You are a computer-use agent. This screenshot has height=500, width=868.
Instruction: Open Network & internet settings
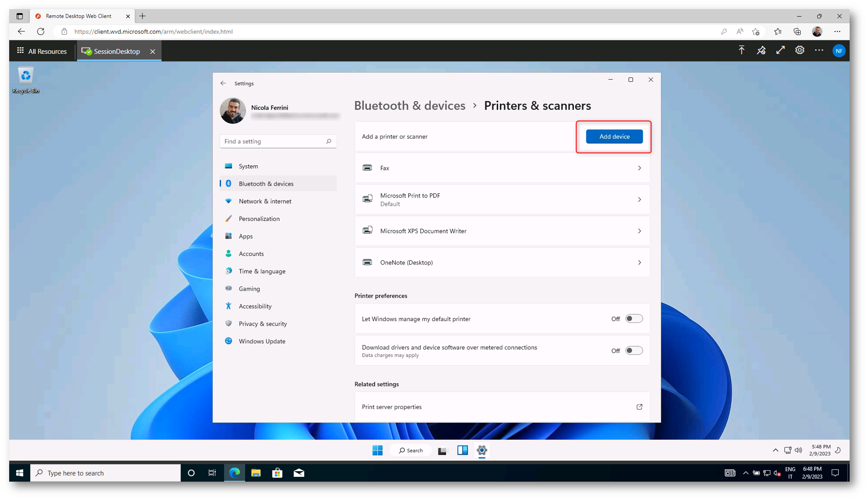pyautogui.click(x=278, y=201)
